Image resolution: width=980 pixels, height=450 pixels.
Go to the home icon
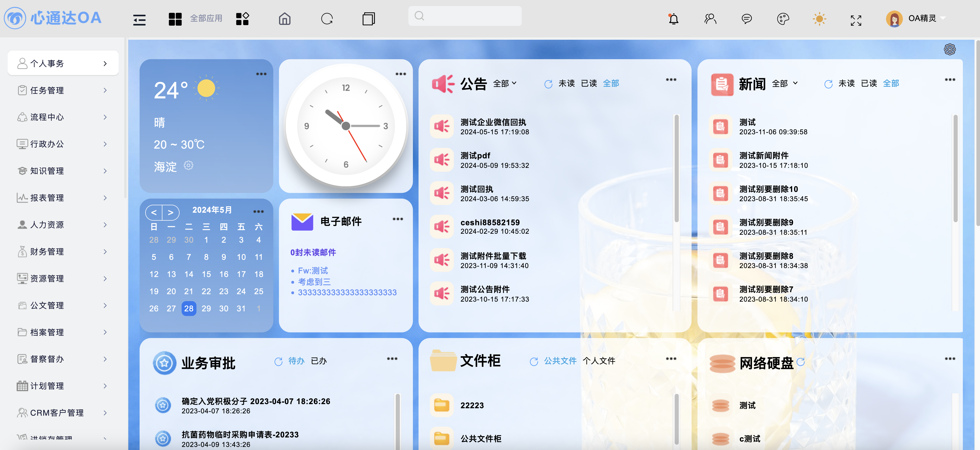[284, 19]
